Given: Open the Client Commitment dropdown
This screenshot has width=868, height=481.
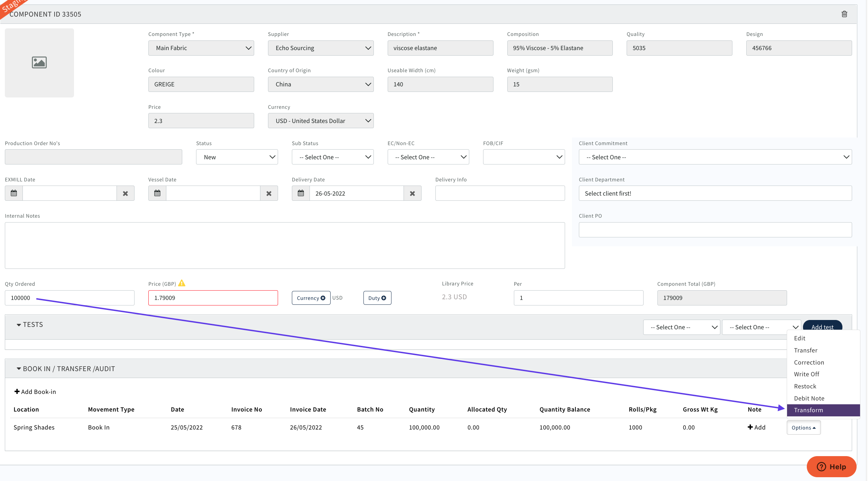Looking at the screenshot, I should pos(715,157).
